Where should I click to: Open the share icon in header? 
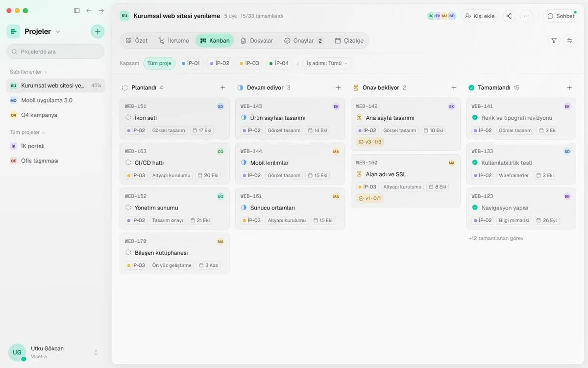[509, 16]
